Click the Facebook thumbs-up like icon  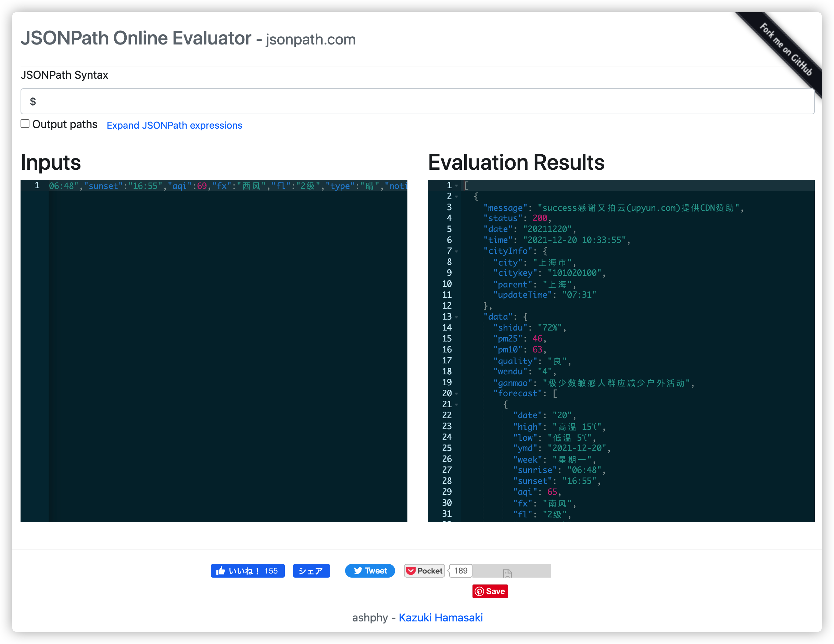[221, 571]
